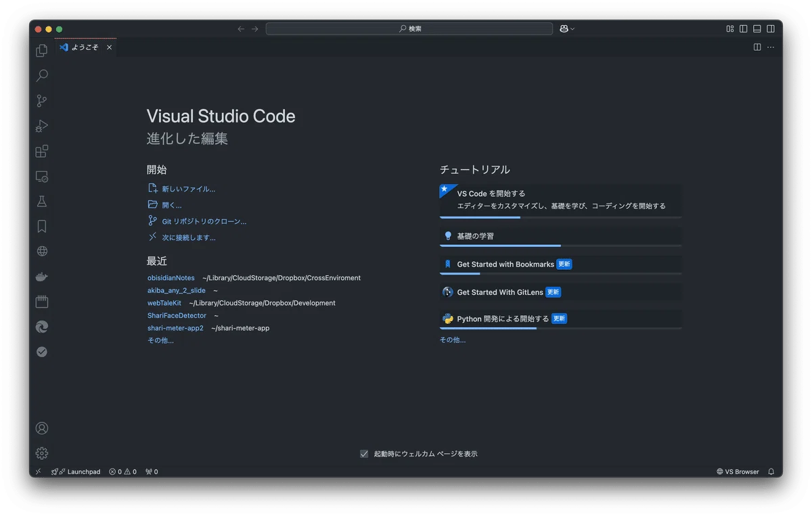Open the globe browser view in activity bar
The width and height of the screenshot is (812, 516).
pos(42,251)
